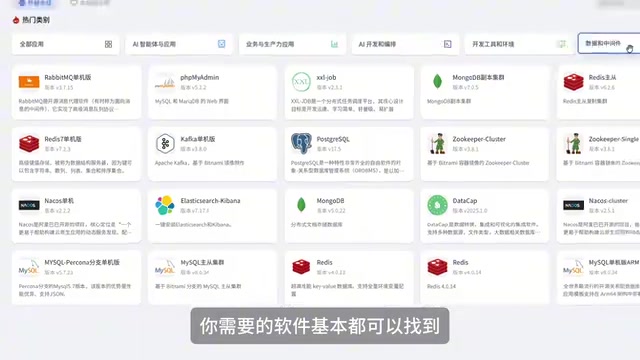Switch to AI 开发和编排 category
Screen dimensions: 640x360
click(405, 44)
